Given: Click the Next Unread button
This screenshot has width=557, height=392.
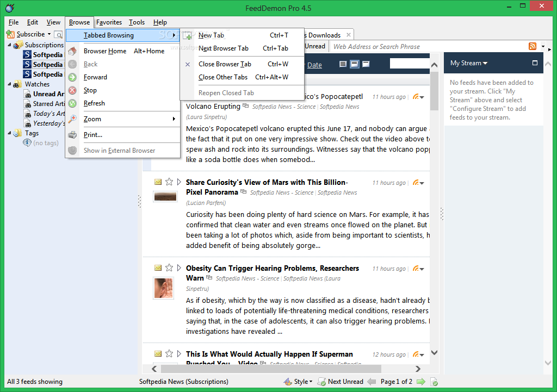Looking at the screenshot, I should coord(341,382).
